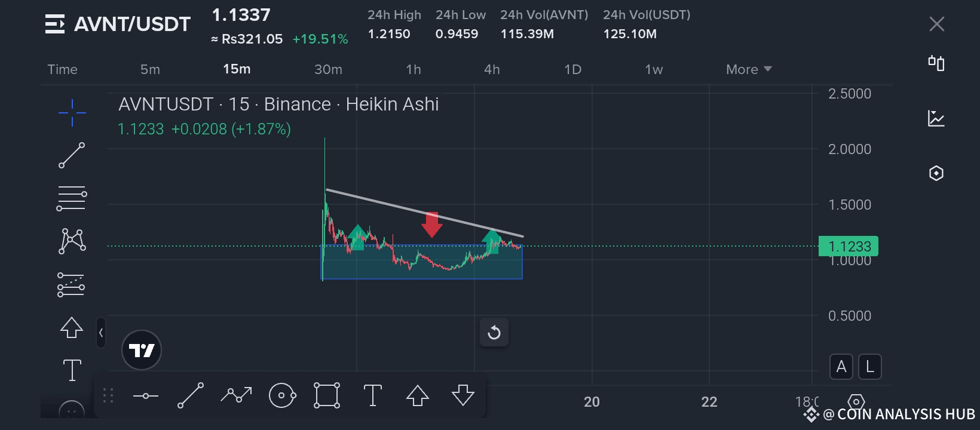Toggle auto scale with A button

point(841,367)
